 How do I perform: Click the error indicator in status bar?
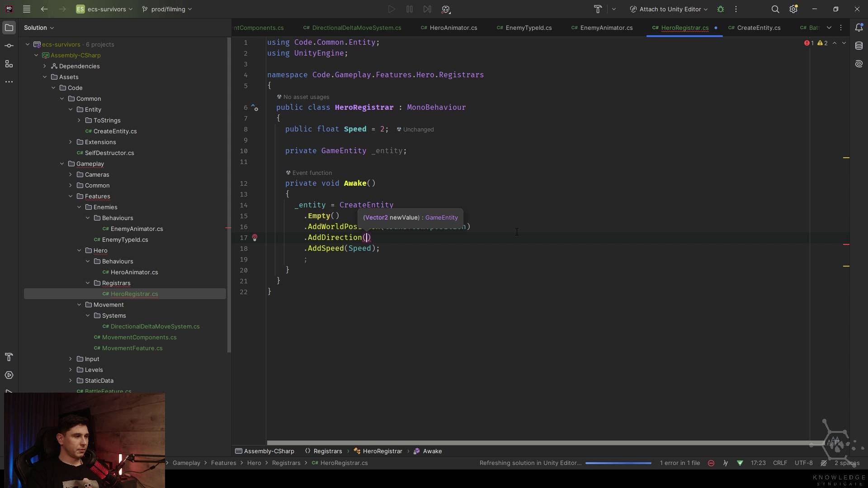(711, 463)
